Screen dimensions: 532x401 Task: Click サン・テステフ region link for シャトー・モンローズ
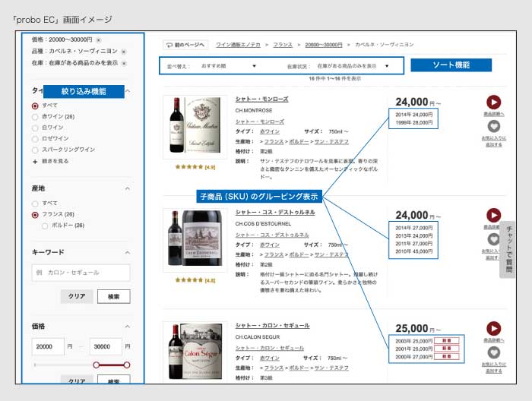click(x=331, y=142)
